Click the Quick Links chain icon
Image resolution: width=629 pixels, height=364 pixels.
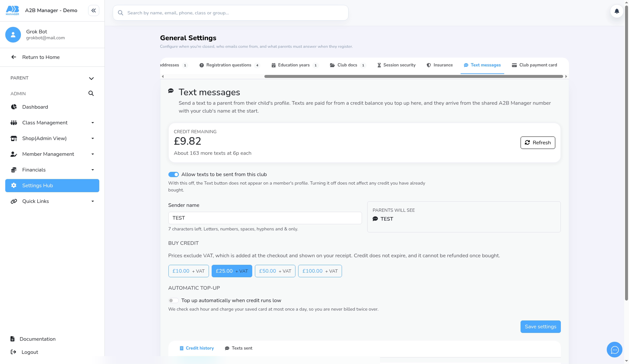click(14, 201)
